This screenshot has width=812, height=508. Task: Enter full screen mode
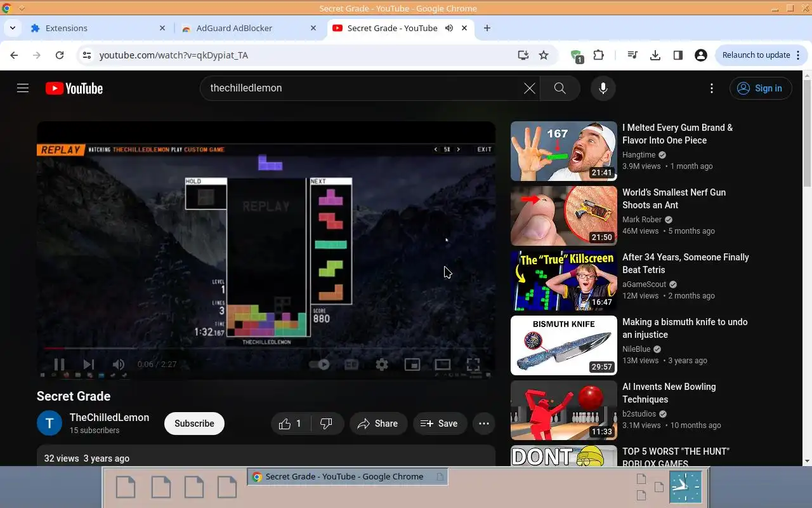coord(473,364)
